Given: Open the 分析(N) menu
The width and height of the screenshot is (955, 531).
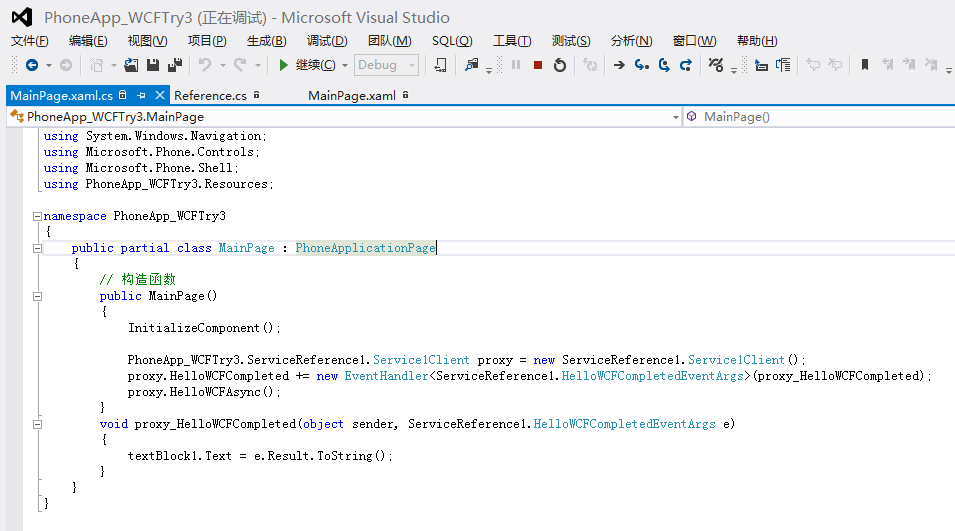Looking at the screenshot, I should [632, 41].
